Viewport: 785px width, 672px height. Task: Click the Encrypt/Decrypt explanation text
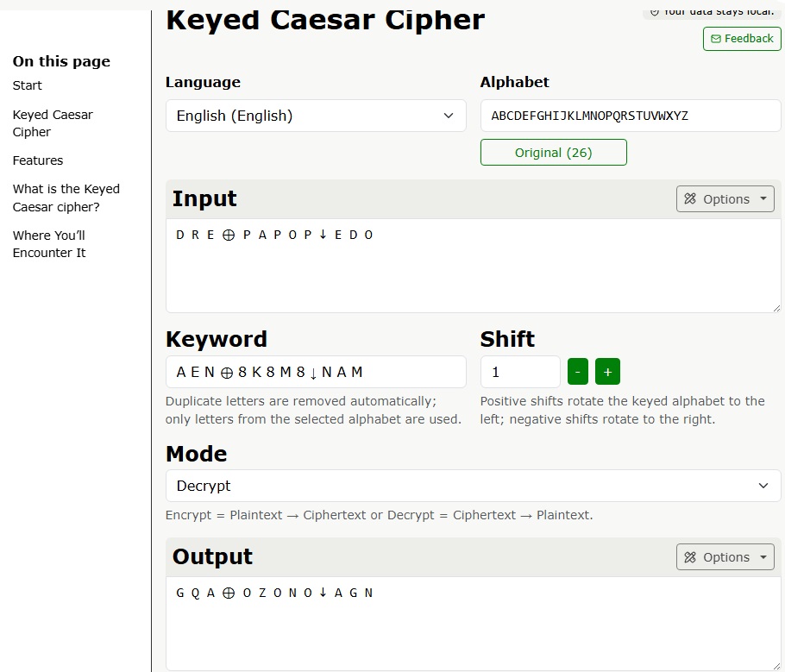click(379, 515)
